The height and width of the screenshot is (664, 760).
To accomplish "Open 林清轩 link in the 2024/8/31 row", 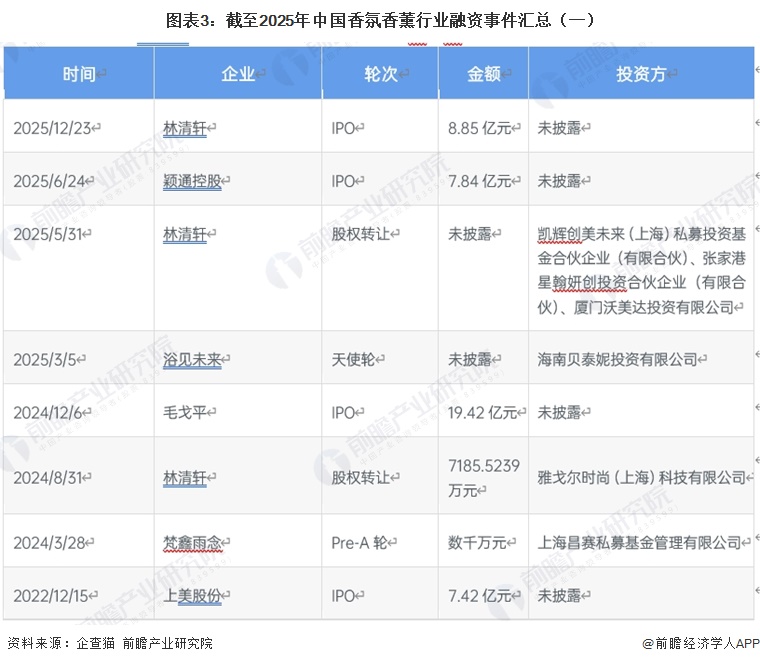I will [x=185, y=478].
